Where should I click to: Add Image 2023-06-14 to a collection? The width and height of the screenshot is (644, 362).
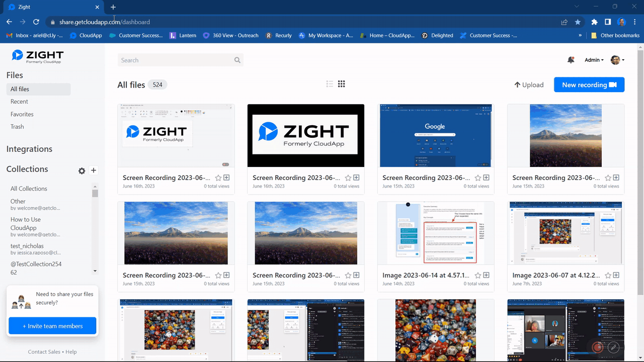pyautogui.click(x=486, y=275)
